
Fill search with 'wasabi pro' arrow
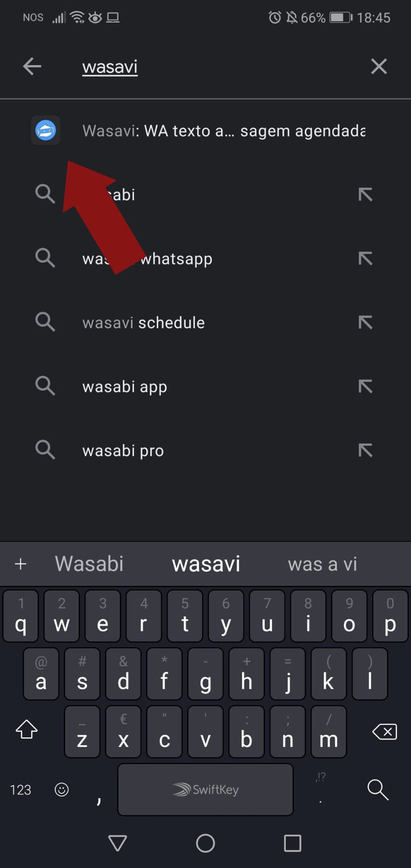point(365,450)
